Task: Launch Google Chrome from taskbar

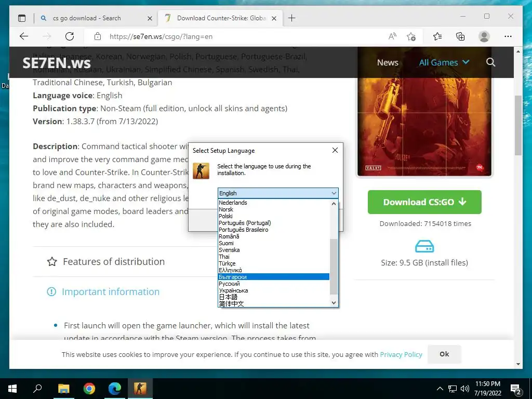Action: click(89, 389)
